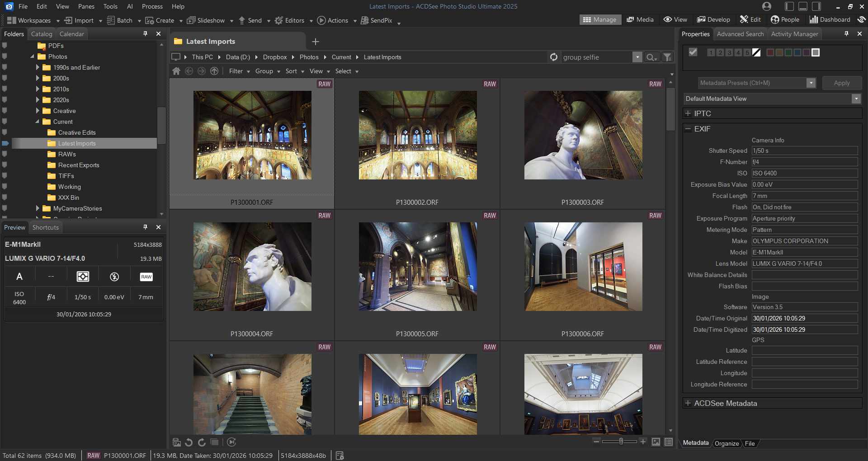The width and height of the screenshot is (868, 461).
Task: Zoom out thumbnails with minus button
Action: [x=596, y=442]
